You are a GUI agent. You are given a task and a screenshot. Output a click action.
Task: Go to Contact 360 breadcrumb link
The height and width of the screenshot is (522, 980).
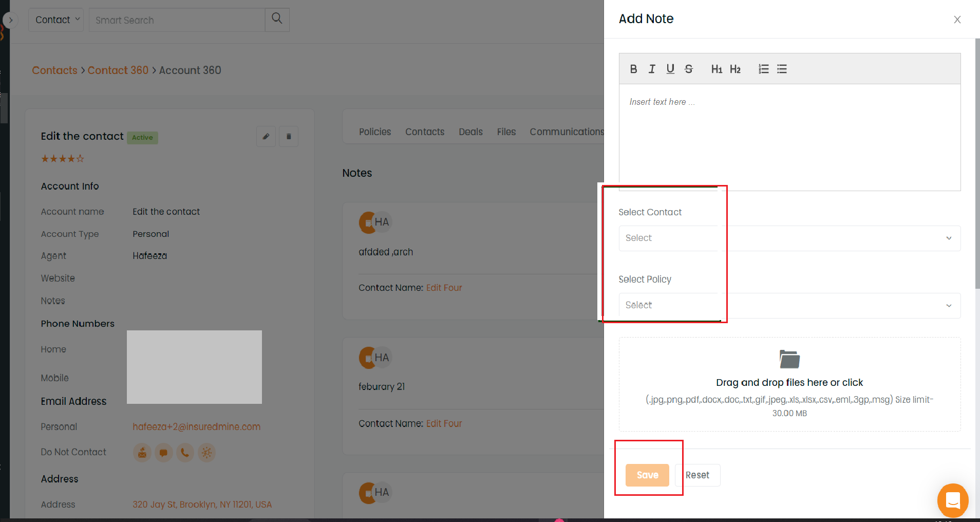[118, 70]
